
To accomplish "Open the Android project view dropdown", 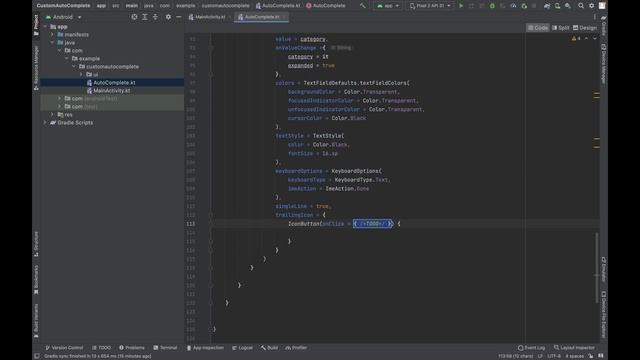I will (63, 17).
